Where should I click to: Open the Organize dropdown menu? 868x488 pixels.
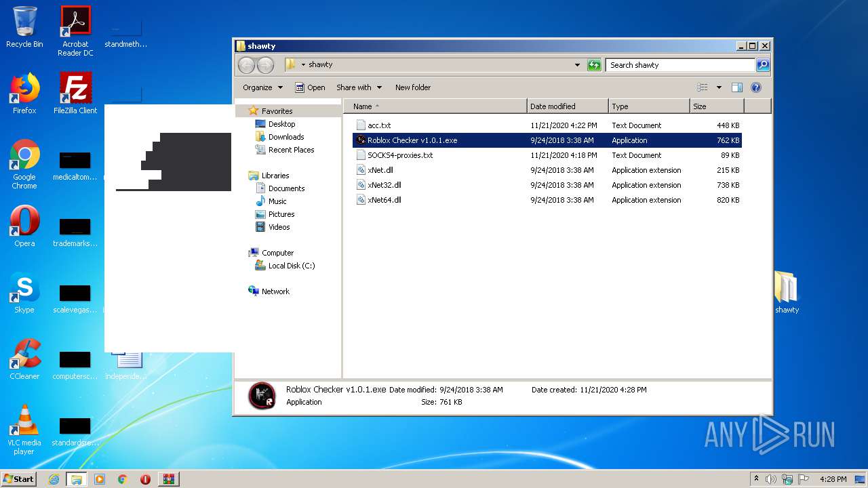click(x=262, y=87)
